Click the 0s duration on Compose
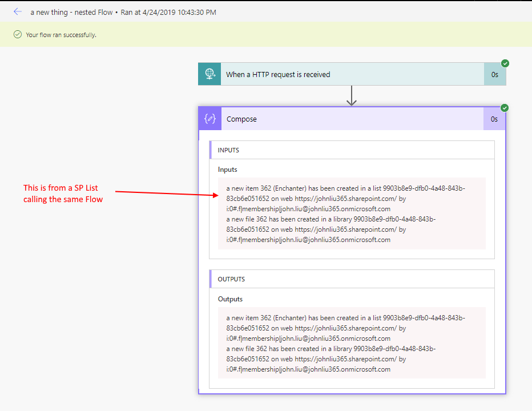 point(494,119)
